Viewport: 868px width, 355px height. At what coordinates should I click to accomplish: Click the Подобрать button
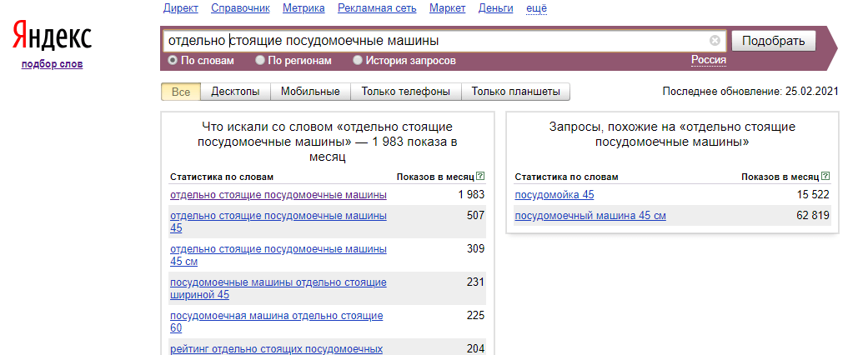coord(773,41)
